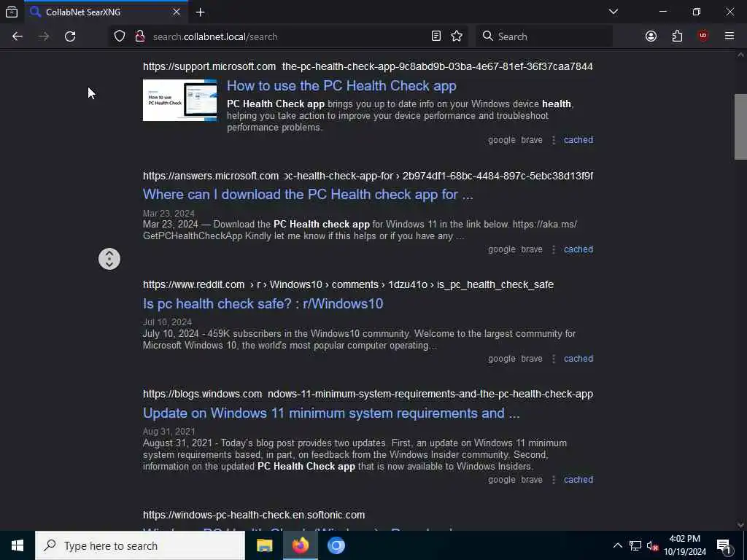The width and height of the screenshot is (747, 560).
Task: Click the https://support.microsoft.com URL text
Action: pyautogui.click(x=209, y=66)
